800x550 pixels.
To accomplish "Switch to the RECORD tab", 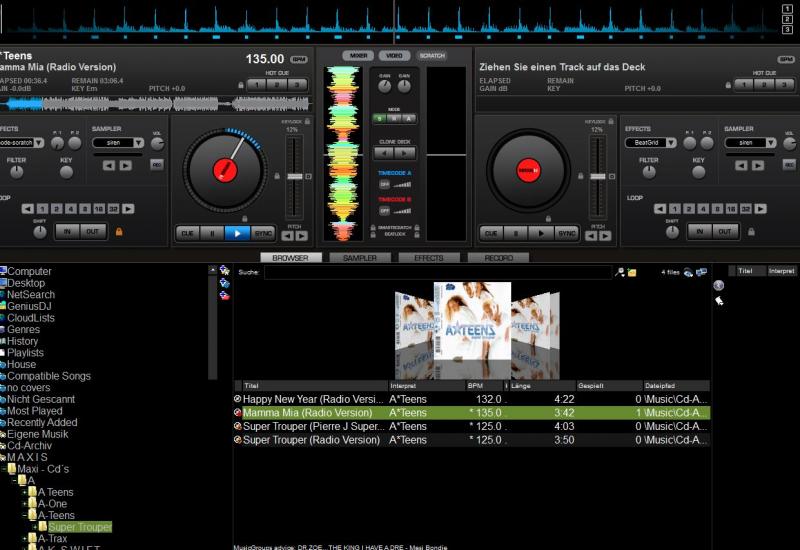I will point(498,258).
